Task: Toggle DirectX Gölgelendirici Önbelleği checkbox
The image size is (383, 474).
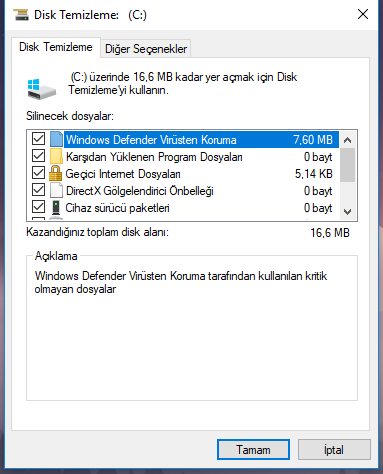Action: [38, 190]
